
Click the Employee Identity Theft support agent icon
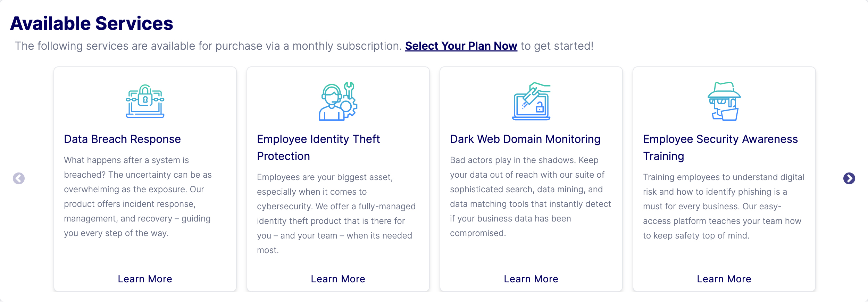(338, 101)
